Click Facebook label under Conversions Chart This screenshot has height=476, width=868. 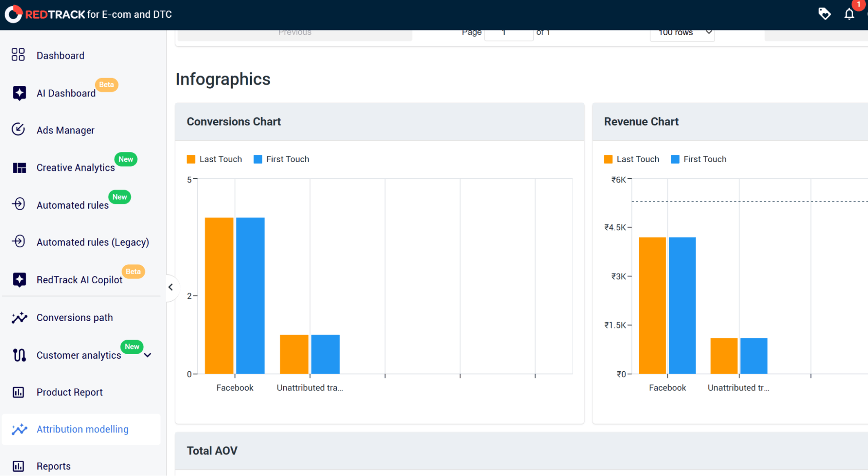tap(234, 387)
